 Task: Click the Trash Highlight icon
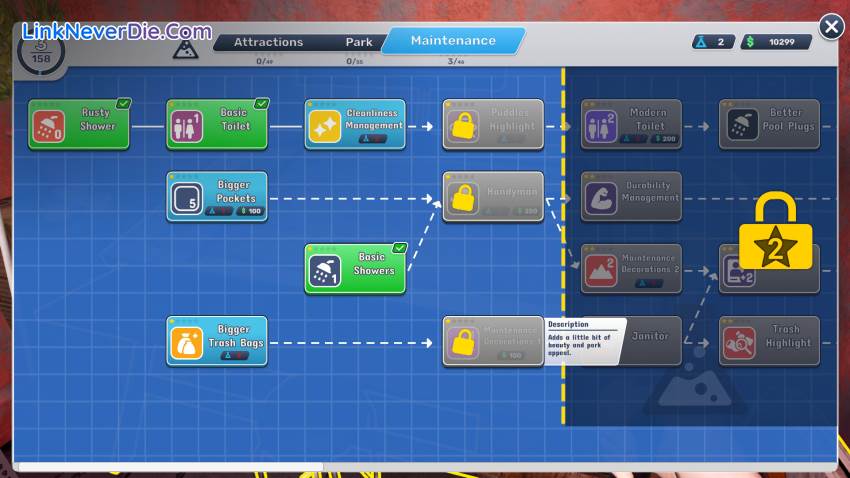click(x=739, y=342)
